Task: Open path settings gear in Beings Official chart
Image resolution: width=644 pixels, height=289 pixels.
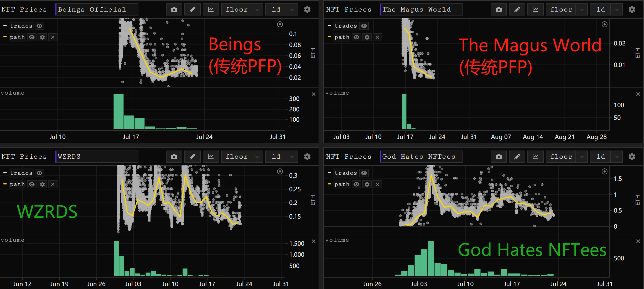Action: [x=43, y=37]
